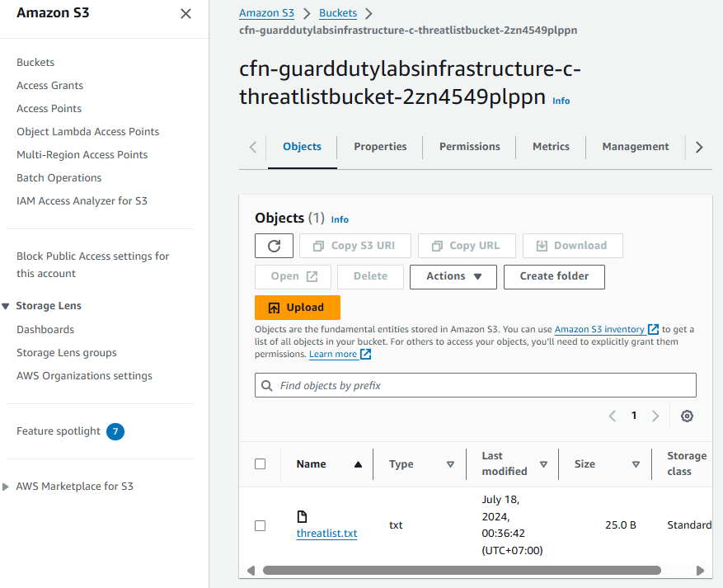Open Info link beside Objects heading
The width and height of the screenshot is (723, 588).
(x=340, y=219)
